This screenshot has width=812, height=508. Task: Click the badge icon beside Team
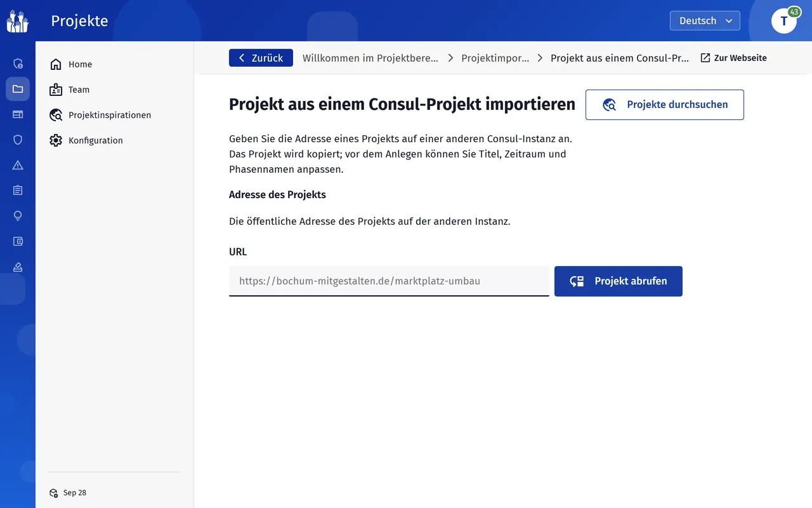[x=56, y=90]
